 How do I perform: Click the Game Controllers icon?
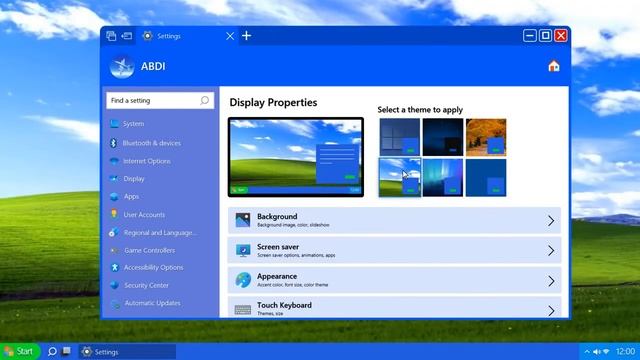[115, 250]
